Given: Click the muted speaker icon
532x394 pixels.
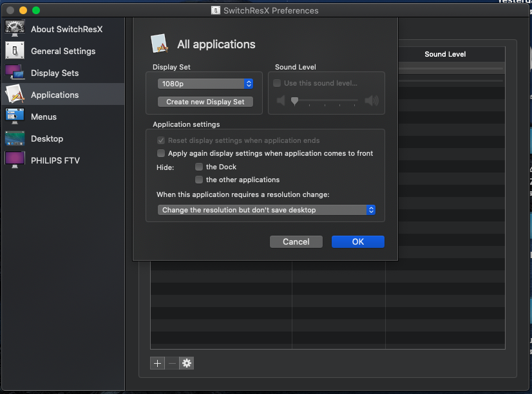Looking at the screenshot, I should 281,100.
